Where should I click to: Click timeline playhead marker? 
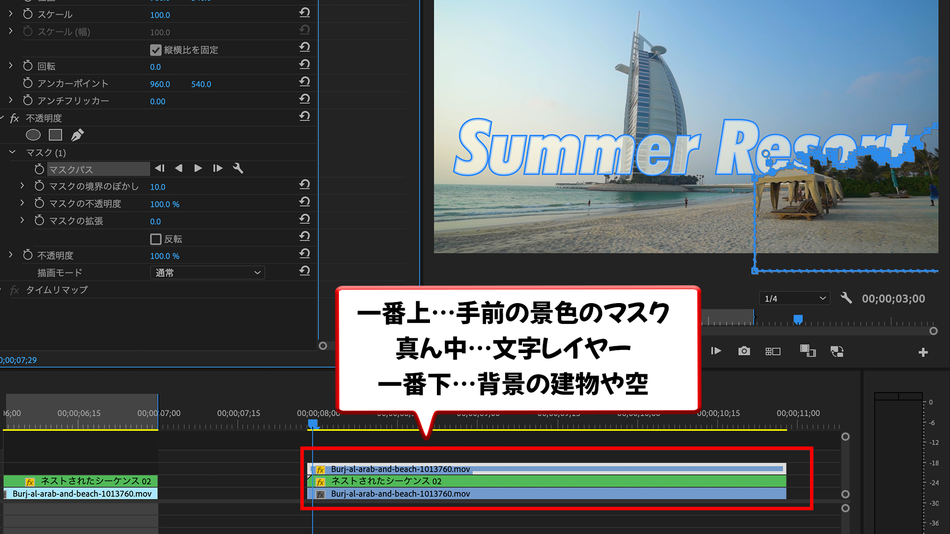tap(313, 424)
